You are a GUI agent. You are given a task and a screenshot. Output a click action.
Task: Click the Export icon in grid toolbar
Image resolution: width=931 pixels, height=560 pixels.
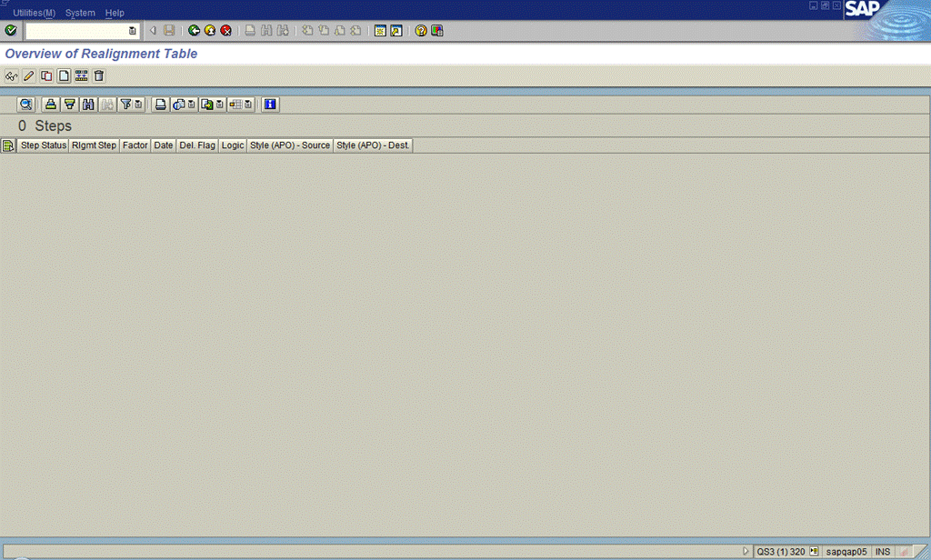pyautogui.click(x=206, y=105)
